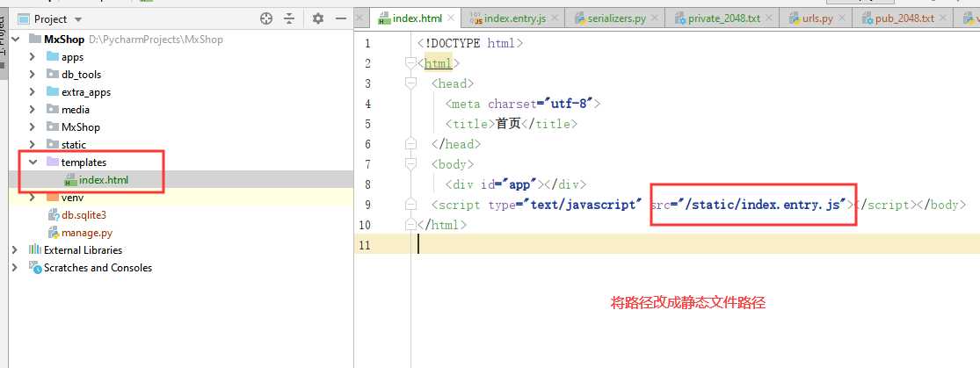Fold the body tag at line 7

[410, 164]
